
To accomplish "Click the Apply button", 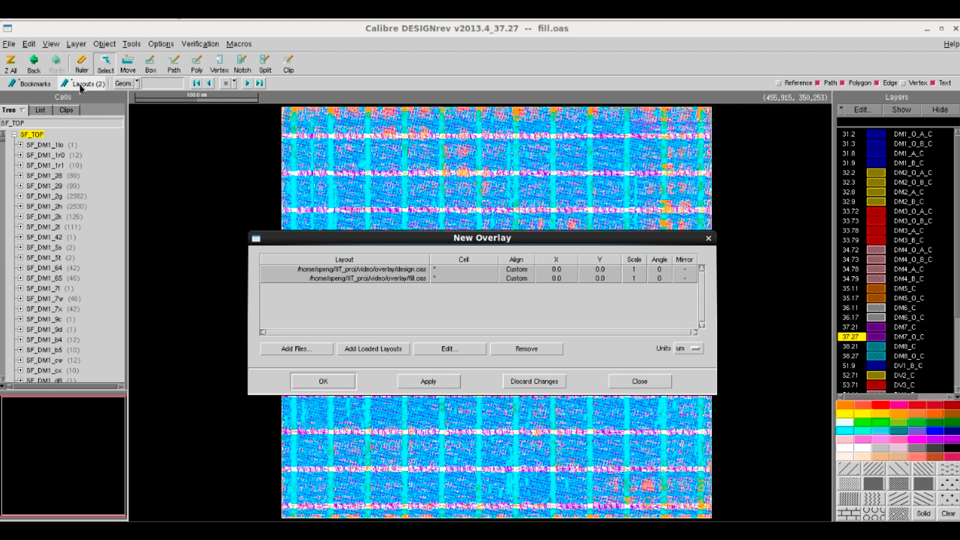I will click(429, 381).
